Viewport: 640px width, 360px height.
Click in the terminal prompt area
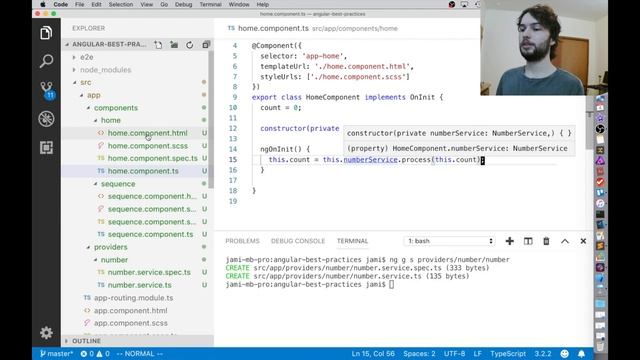click(x=391, y=284)
